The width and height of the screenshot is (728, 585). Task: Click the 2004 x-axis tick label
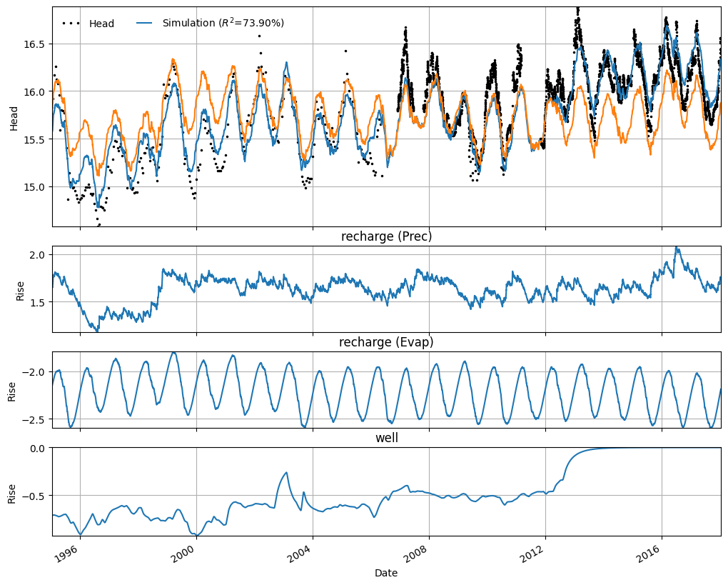[300, 554]
